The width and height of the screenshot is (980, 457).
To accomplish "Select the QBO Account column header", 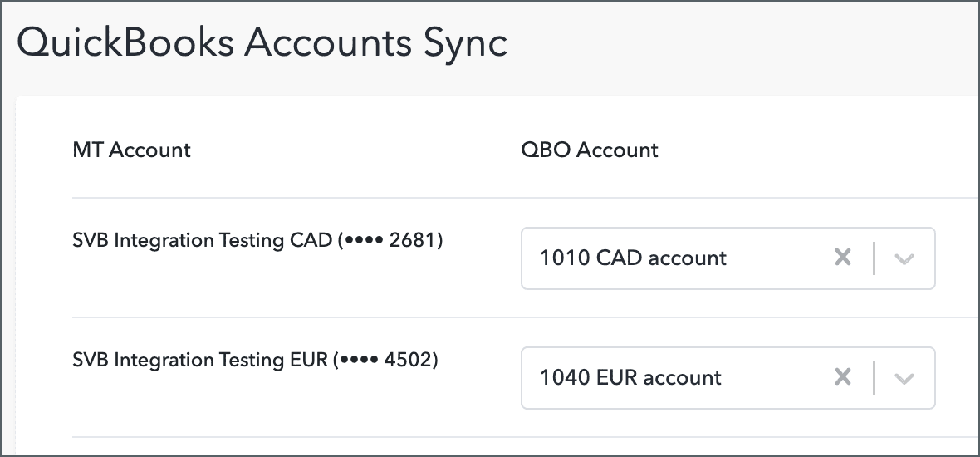I will (589, 150).
